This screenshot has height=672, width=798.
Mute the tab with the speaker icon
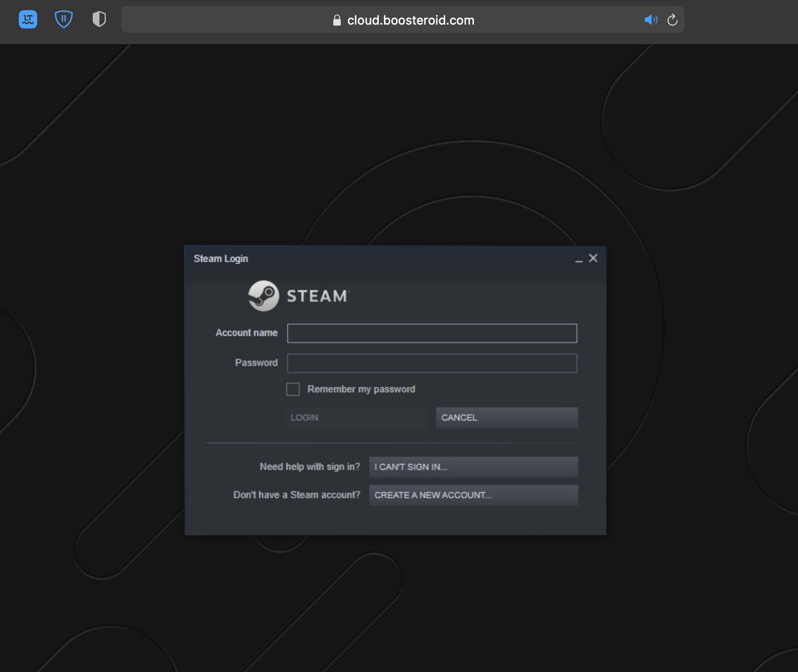coord(651,20)
